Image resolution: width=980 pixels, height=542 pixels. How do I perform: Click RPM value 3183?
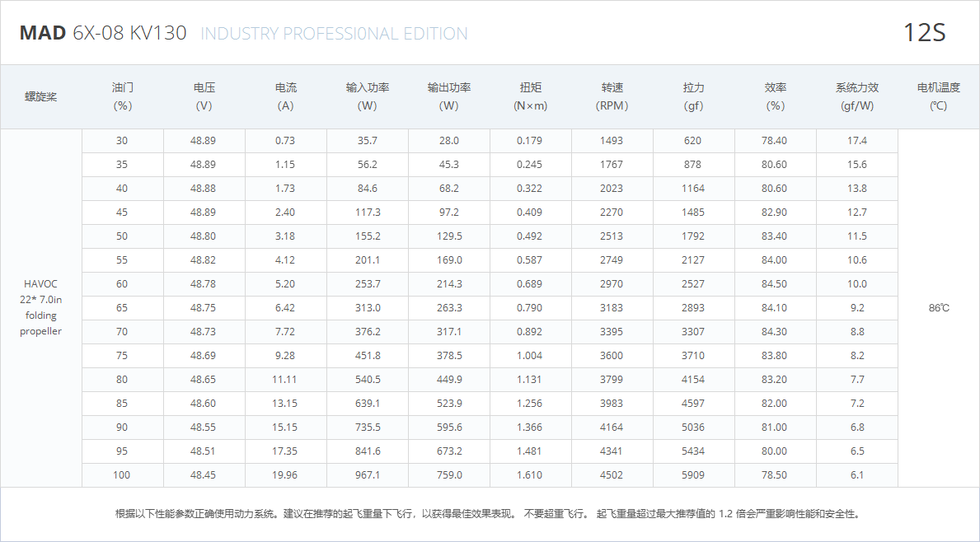(x=612, y=308)
